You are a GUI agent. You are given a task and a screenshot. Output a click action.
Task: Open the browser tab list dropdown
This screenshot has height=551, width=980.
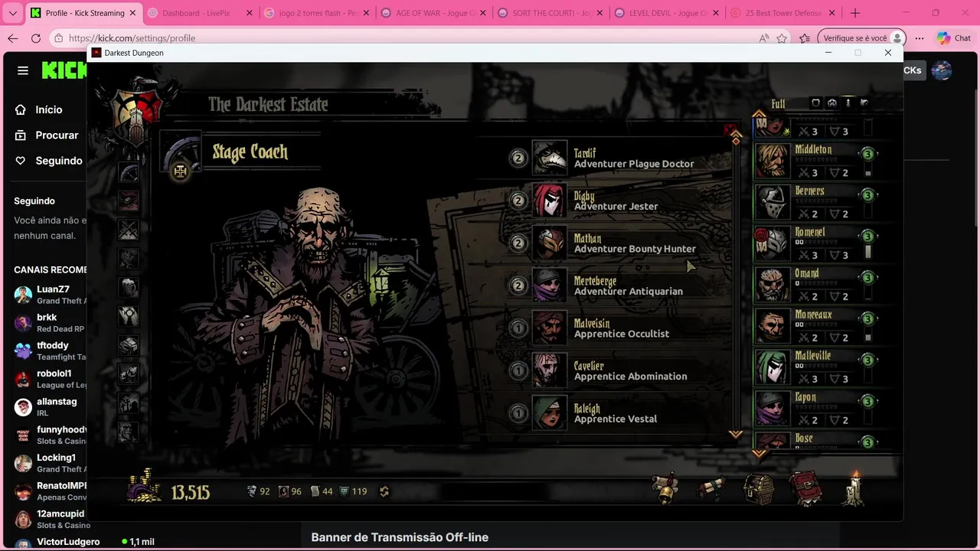(x=12, y=13)
